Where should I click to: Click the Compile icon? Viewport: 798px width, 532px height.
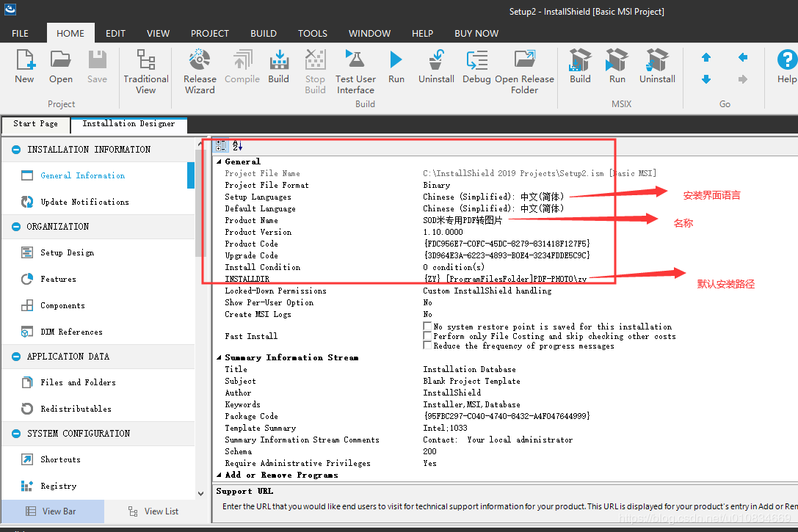[x=242, y=65]
